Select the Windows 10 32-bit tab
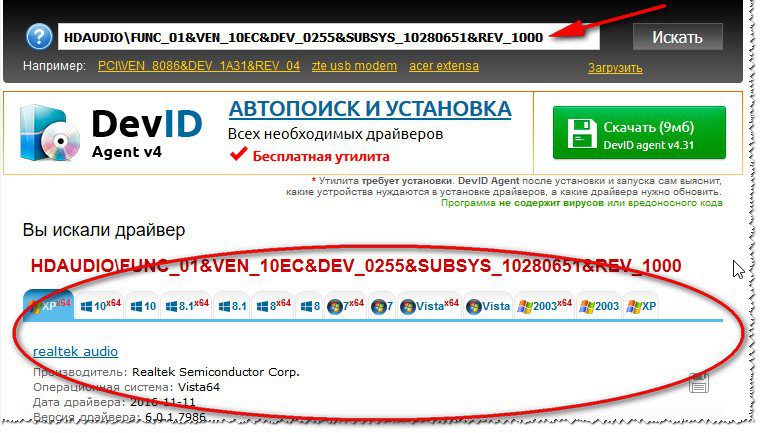Screen dimensions: 763x433 [x=143, y=306]
